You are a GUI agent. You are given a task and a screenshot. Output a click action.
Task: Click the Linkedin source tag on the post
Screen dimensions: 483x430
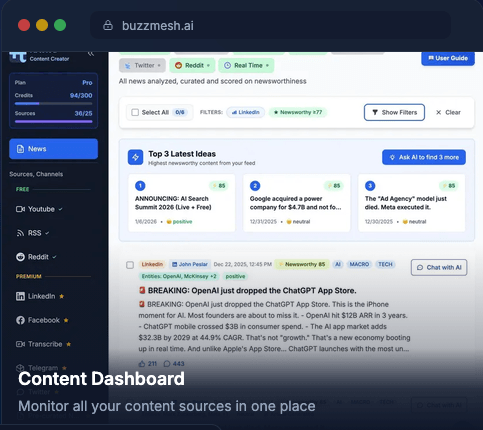tap(152, 264)
